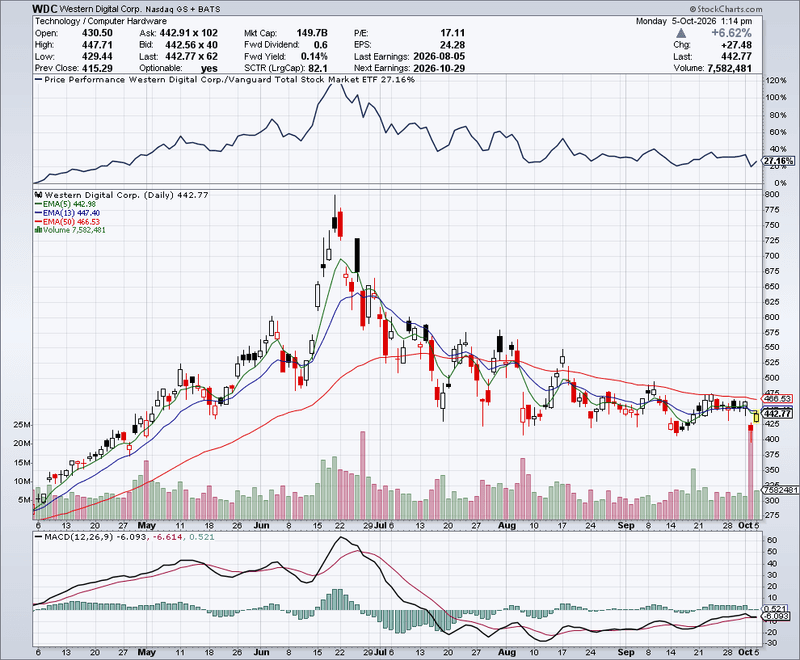Click header Volume value 7,582,481
Screen dimensions: 800x660
point(730,68)
